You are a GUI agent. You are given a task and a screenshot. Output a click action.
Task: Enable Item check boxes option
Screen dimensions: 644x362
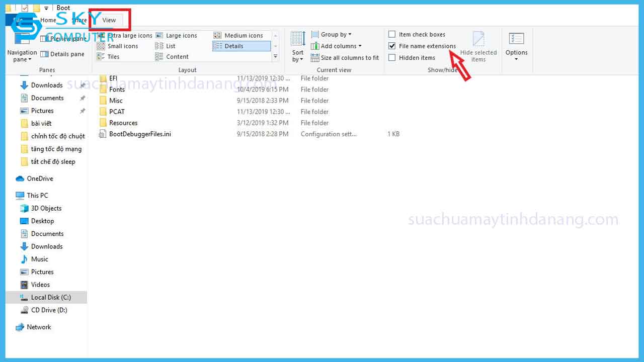(392, 35)
